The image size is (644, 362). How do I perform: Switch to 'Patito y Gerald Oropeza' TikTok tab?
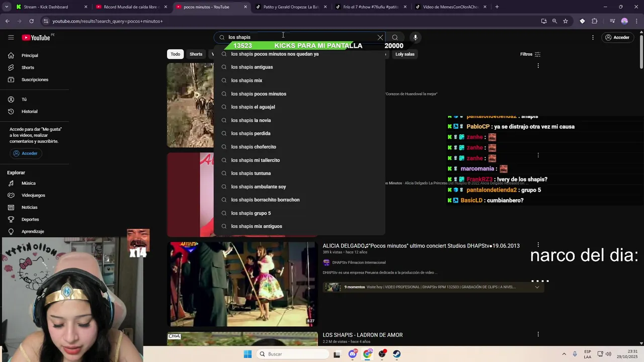tap(291, 7)
